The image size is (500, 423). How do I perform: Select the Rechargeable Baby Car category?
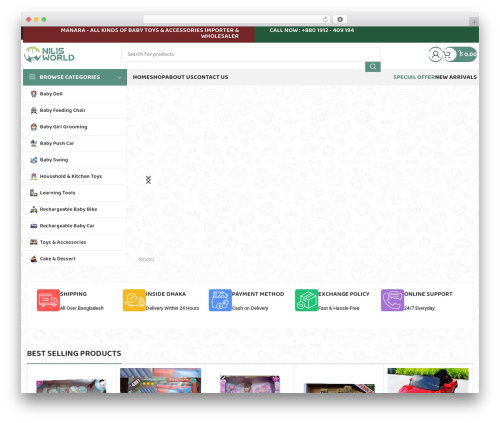point(67,226)
